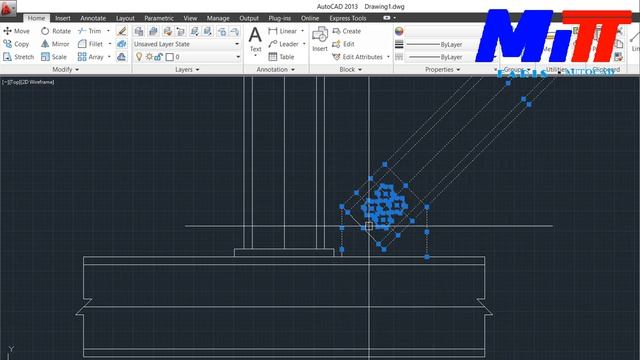Open the Linear dimension dropdown arrow

click(302, 31)
